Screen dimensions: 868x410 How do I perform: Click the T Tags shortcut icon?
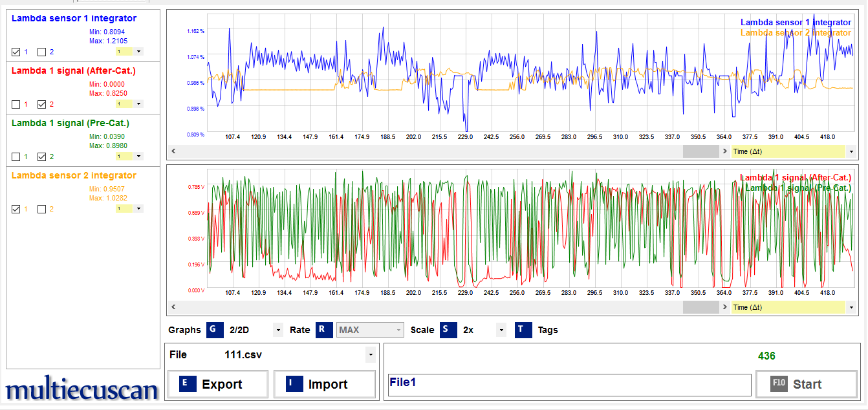523,330
